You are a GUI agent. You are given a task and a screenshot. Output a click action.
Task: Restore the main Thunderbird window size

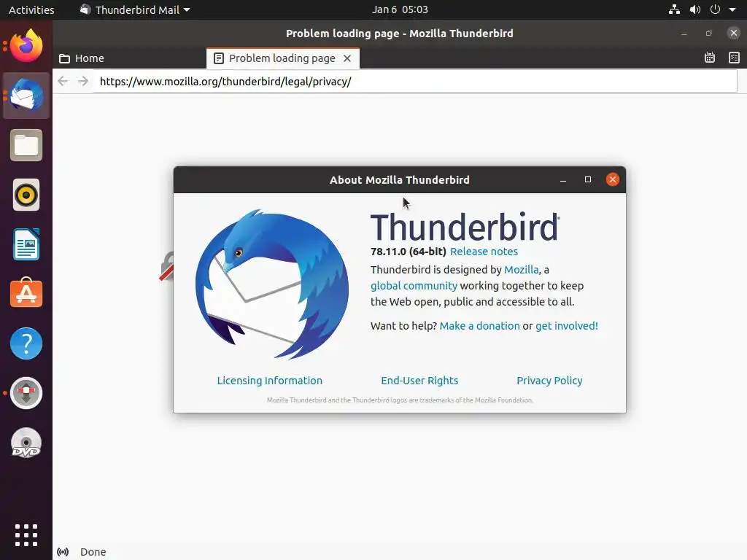pyautogui.click(x=709, y=34)
